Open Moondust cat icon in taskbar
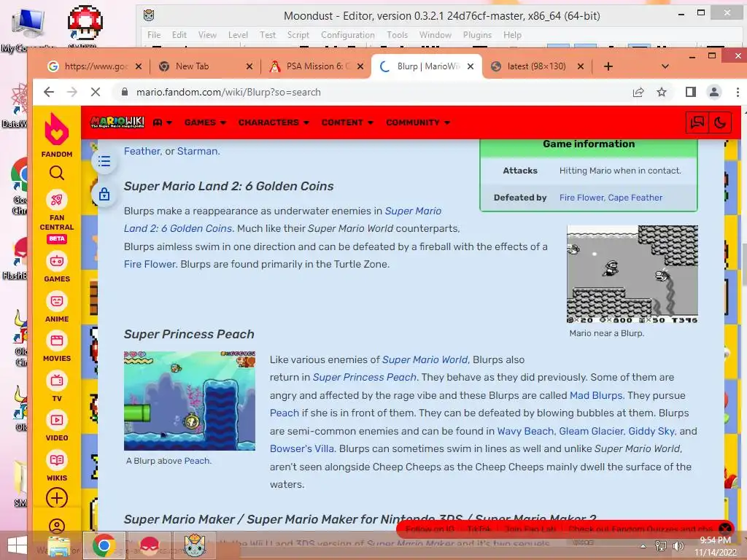The image size is (747, 560). [194, 545]
